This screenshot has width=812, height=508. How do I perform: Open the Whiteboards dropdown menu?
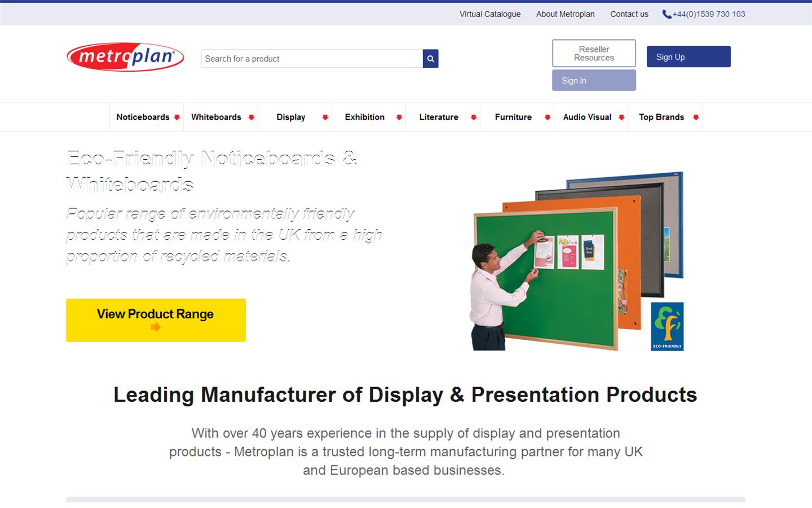(x=216, y=117)
